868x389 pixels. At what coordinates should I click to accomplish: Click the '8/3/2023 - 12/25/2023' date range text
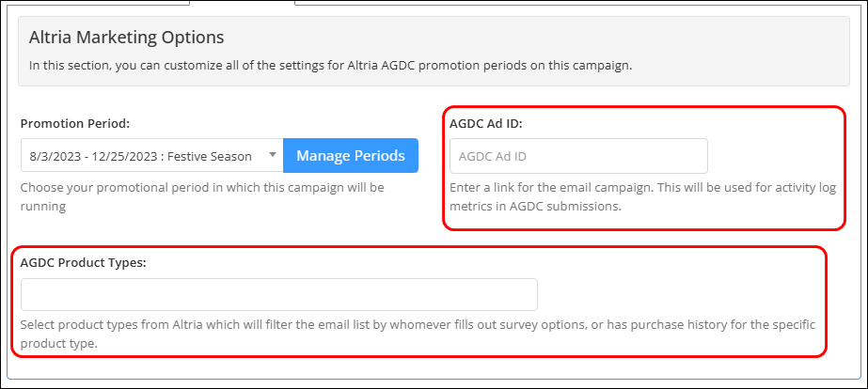click(x=88, y=157)
